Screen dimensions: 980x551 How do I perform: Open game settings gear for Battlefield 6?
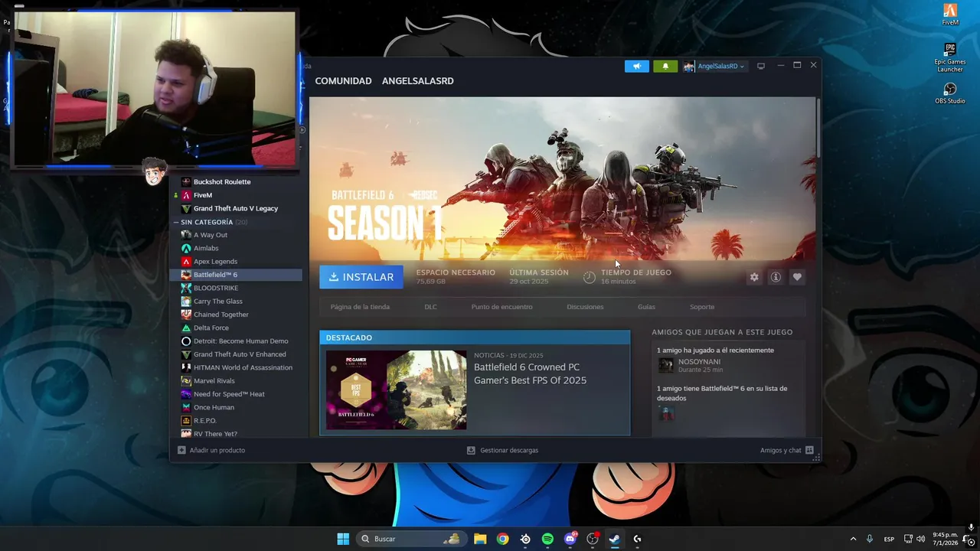[754, 277]
